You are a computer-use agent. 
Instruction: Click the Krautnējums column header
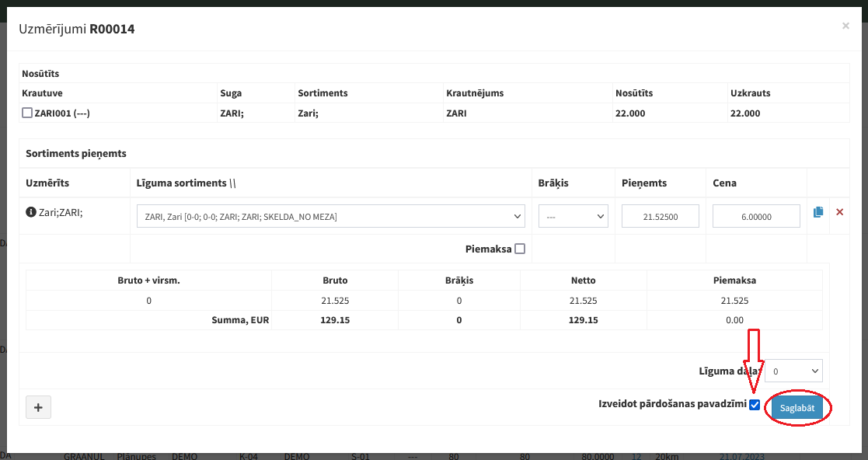[475, 93]
